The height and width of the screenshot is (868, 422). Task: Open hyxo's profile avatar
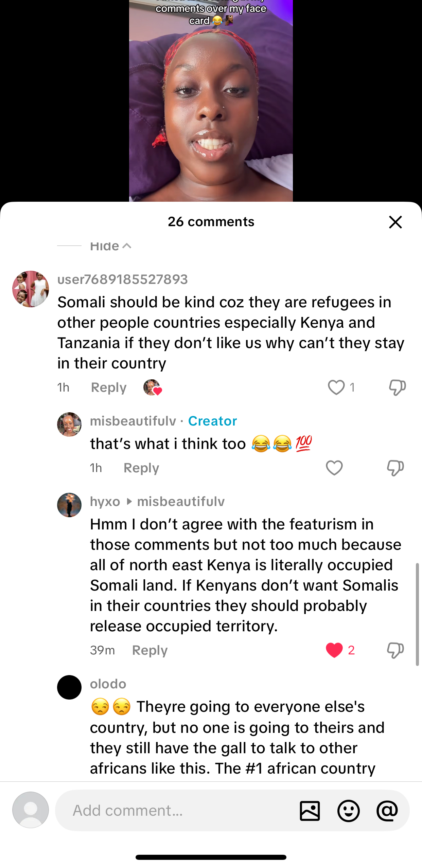click(69, 505)
